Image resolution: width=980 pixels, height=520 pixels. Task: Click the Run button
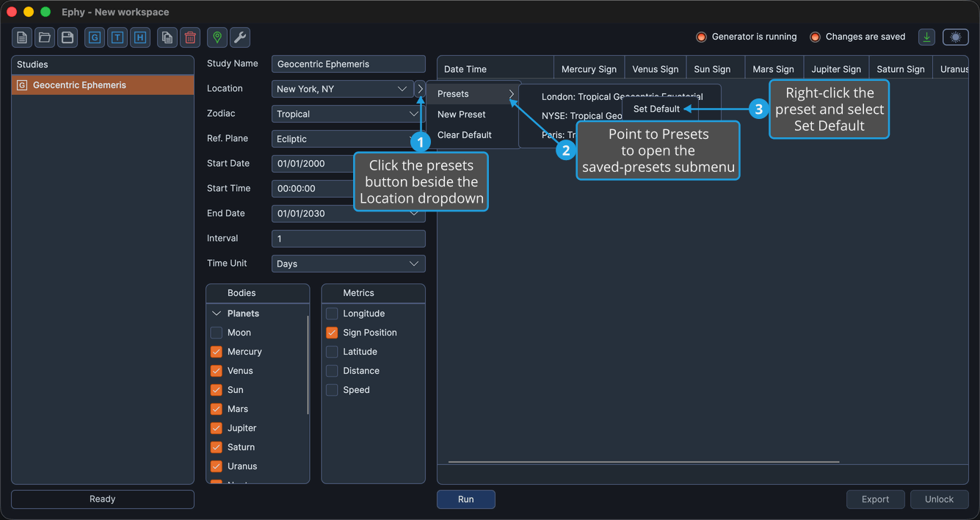pos(466,499)
